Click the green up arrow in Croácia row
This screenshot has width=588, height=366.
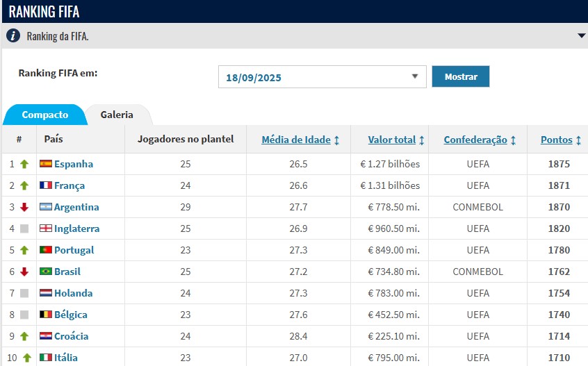tap(24, 336)
